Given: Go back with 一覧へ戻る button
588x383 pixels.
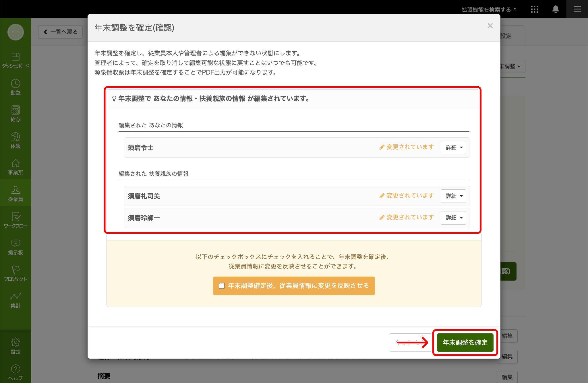Looking at the screenshot, I should pyautogui.click(x=61, y=32).
